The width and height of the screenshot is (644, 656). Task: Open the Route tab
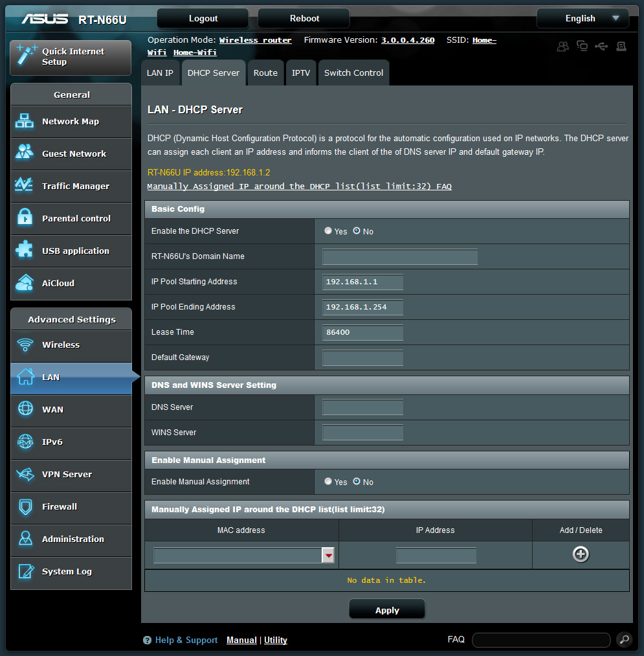(265, 73)
